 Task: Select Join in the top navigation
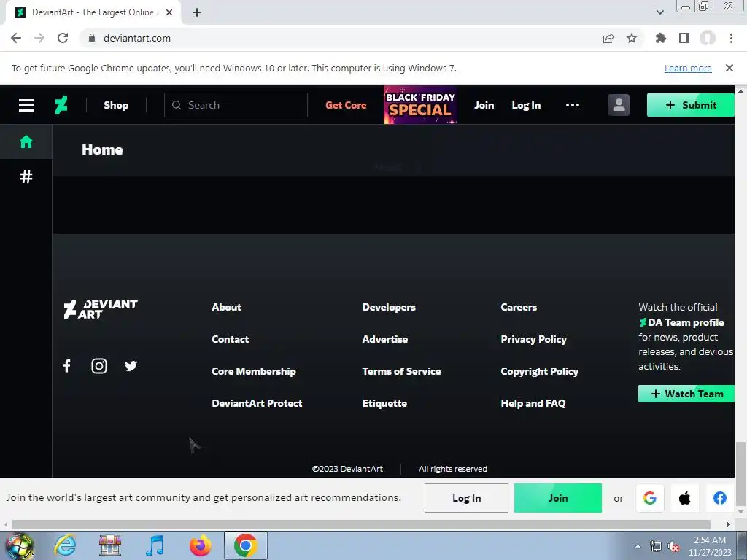[484, 105]
